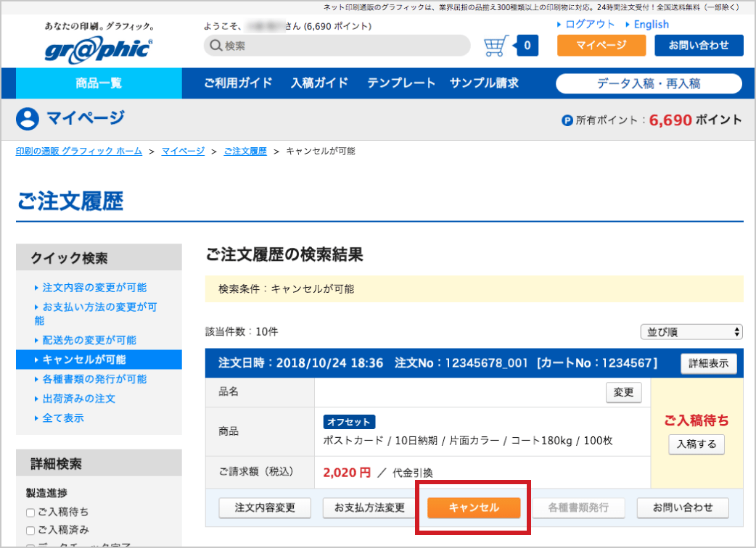Viewport: 756px width, 548px height.
Task: Click the 入稿する button
Action: pos(696,444)
